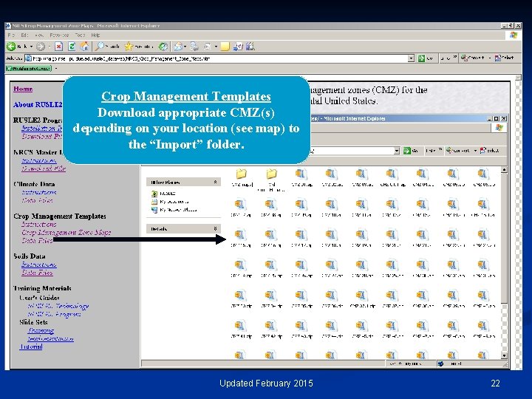The width and height of the screenshot is (532, 399).
Task: Open the File menu
Action: (11, 35)
